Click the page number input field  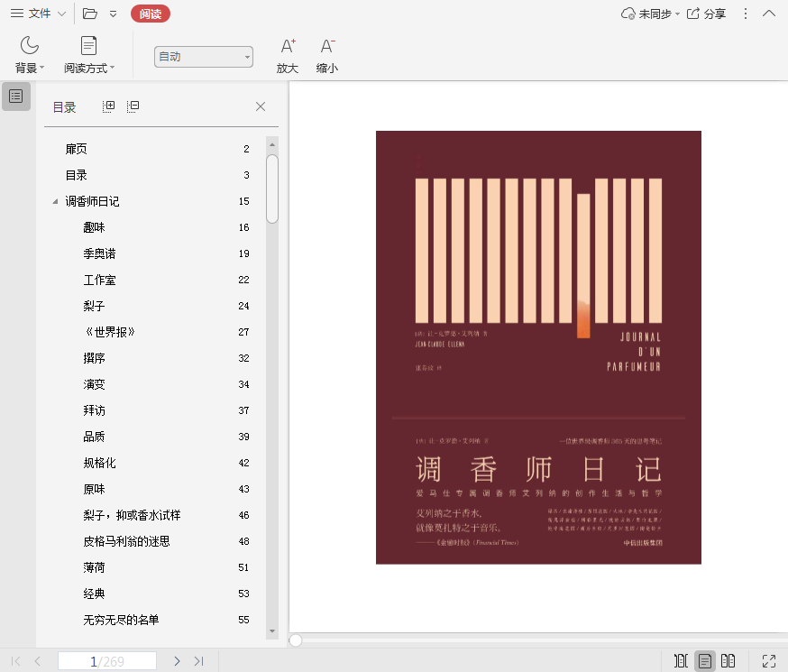[x=107, y=661]
